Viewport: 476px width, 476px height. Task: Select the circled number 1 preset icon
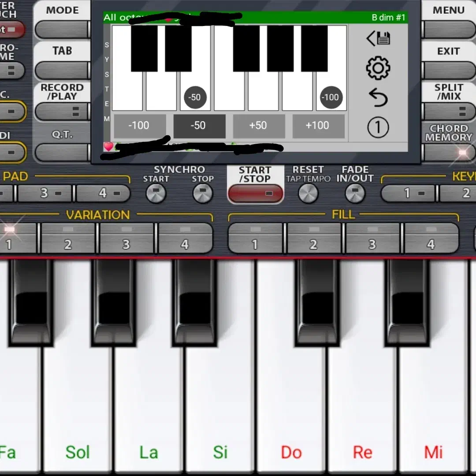[x=378, y=128]
